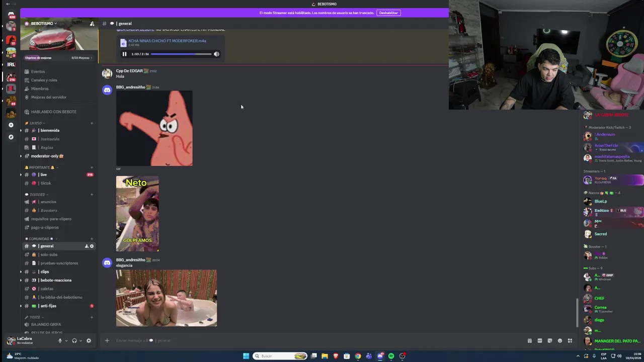Collapse the INICIO category
Screen dimensions: 644x362
(x=35, y=123)
